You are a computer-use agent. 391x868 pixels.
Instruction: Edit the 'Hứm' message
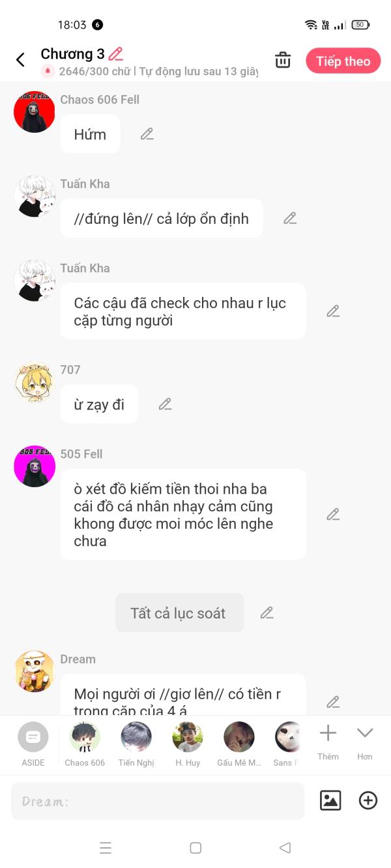pyautogui.click(x=147, y=134)
